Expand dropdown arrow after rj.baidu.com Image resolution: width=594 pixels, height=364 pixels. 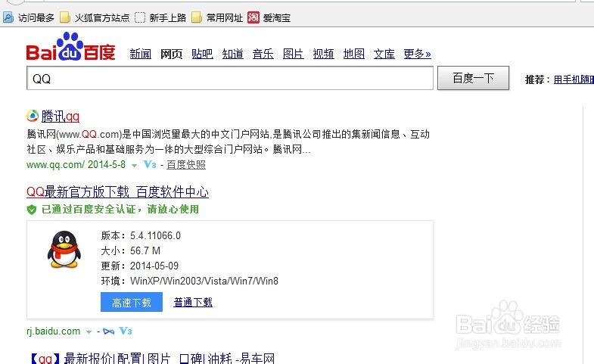89,332
